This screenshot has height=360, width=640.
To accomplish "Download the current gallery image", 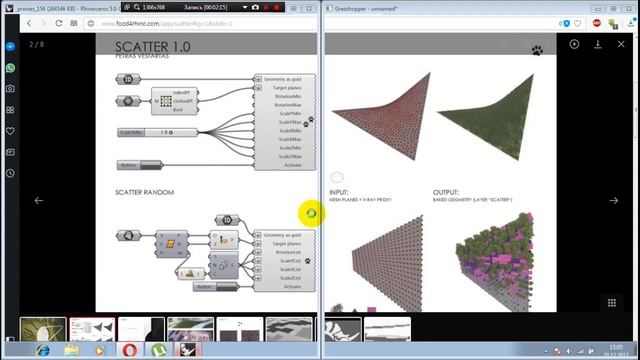I will (598, 44).
